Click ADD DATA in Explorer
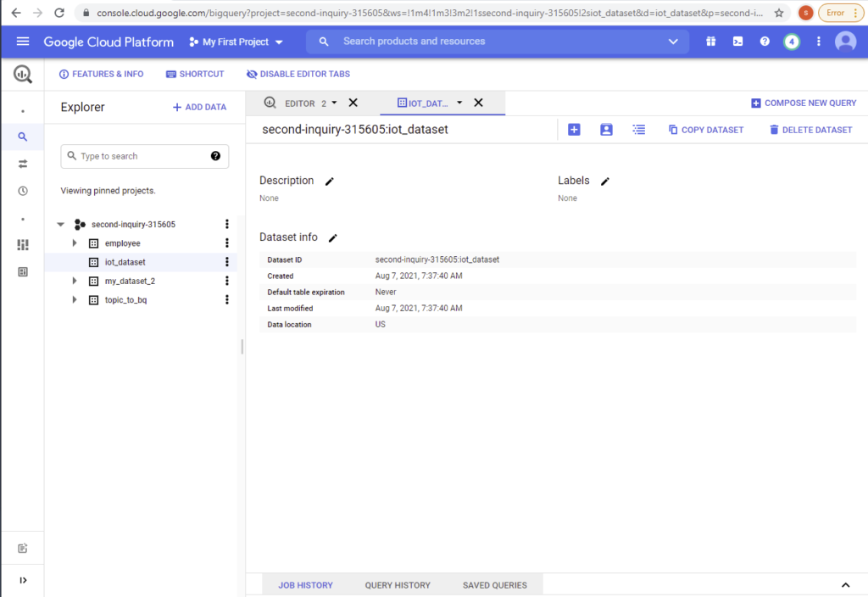The image size is (868, 597). pos(199,108)
